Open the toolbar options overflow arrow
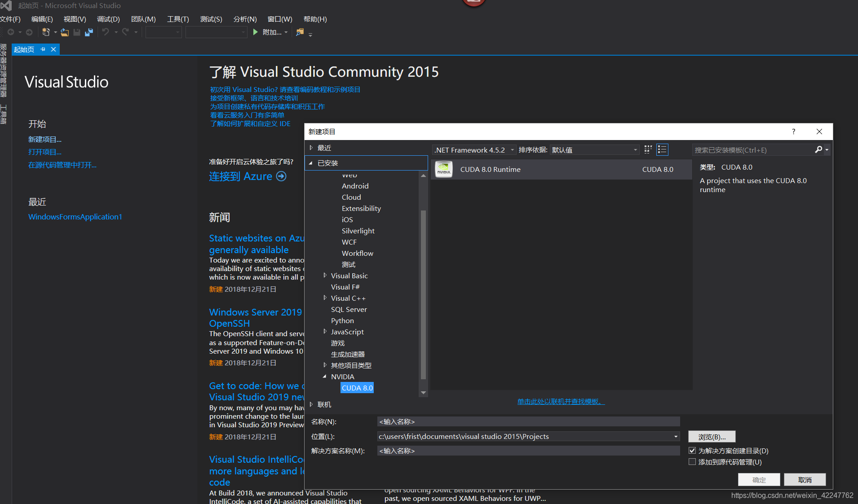This screenshot has width=858, height=504. pyautogui.click(x=310, y=34)
